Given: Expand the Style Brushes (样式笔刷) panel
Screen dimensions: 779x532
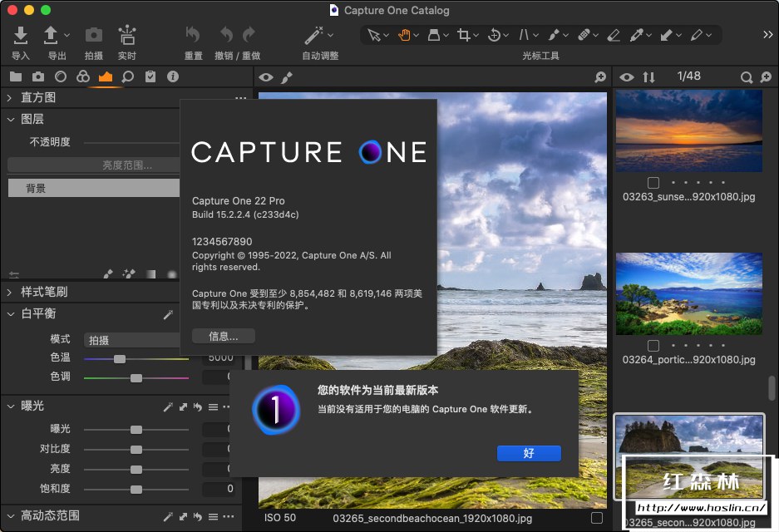Looking at the screenshot, I should coord(10,292).
